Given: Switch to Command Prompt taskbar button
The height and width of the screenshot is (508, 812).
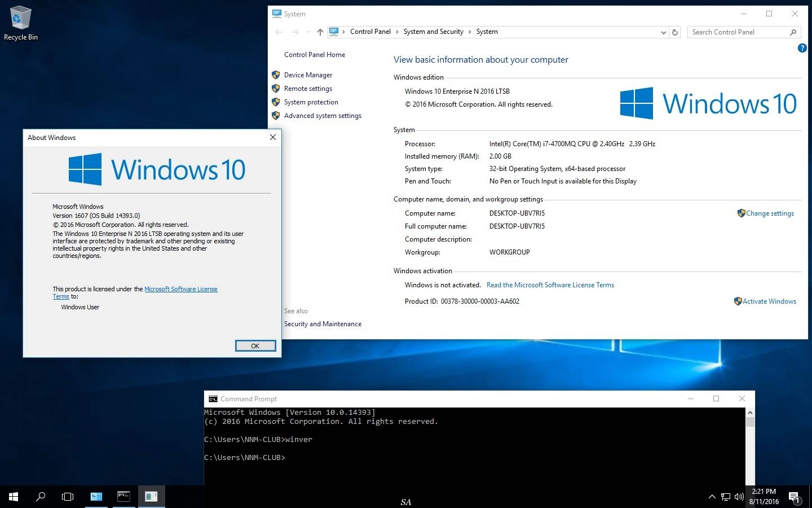Looking at the screenshot, I should coord(123,497).
